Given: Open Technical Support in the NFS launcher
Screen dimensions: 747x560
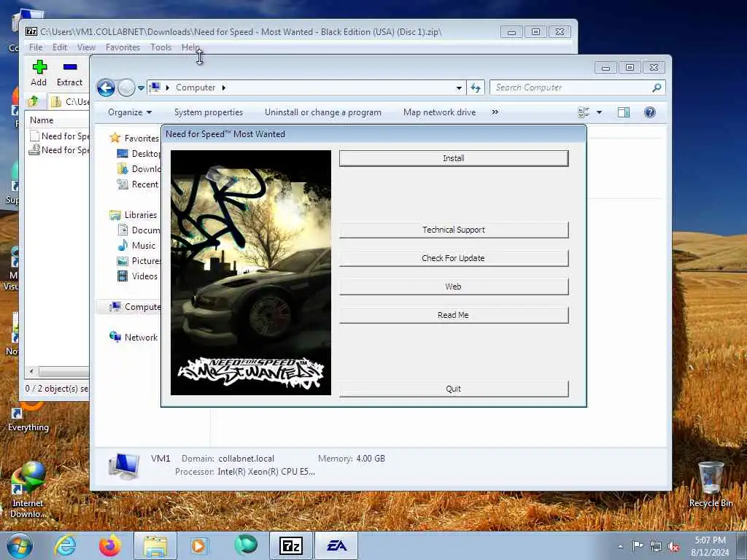Looking at the screenshot, I should 454,230.
